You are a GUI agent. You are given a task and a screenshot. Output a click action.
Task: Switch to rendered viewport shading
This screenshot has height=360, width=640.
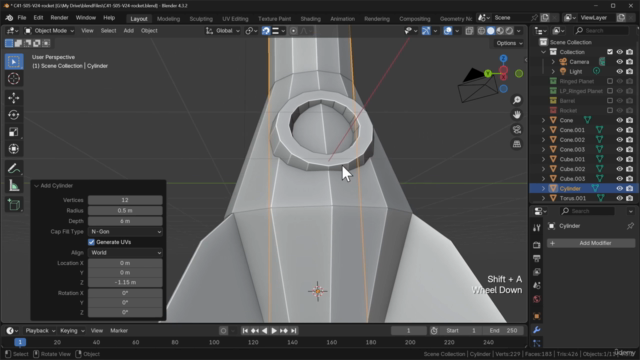point(509,31)
